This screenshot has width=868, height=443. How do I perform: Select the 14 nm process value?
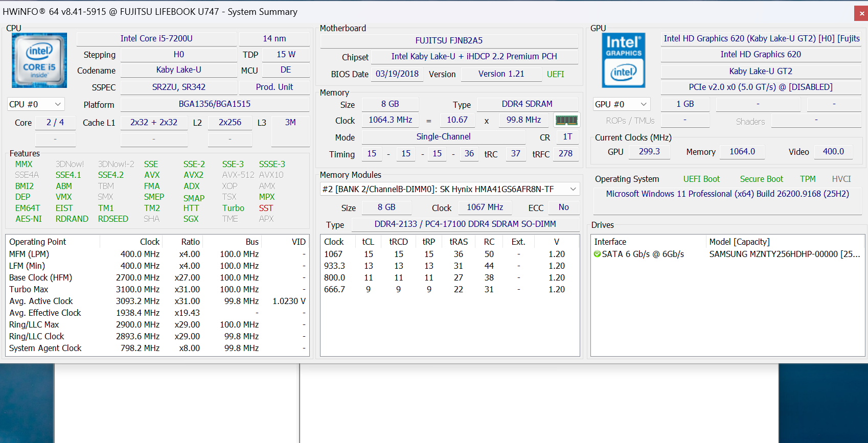click(275, 38)
